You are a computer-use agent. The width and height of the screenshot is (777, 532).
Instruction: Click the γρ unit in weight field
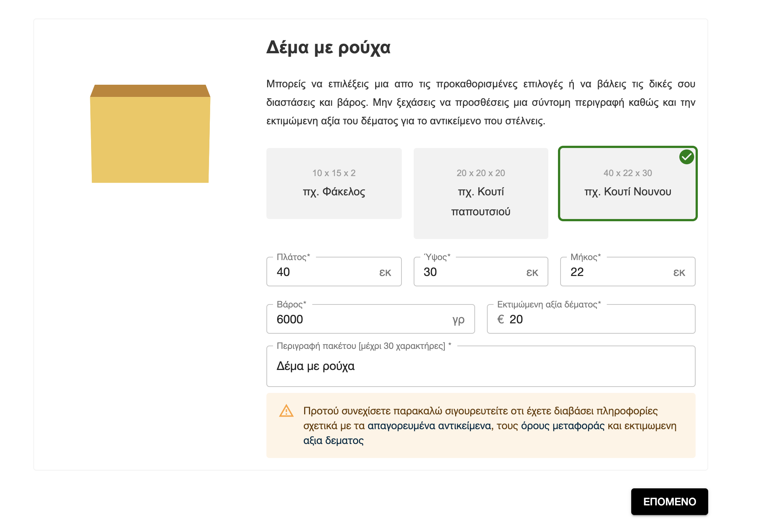458,320
